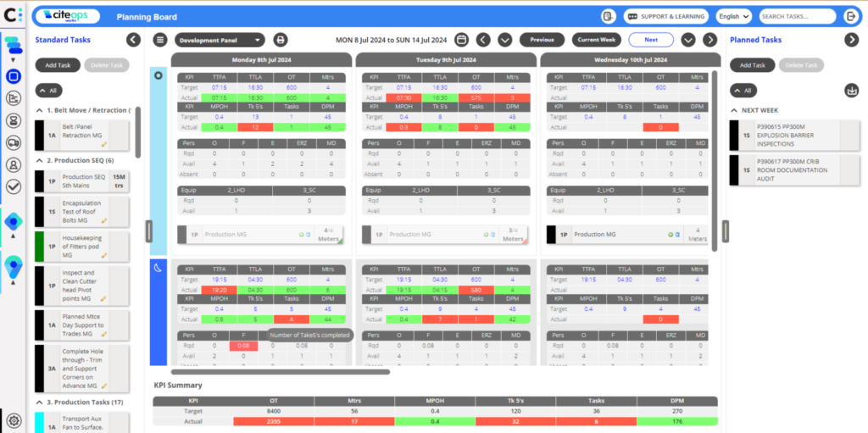Toggle the night shift moon indicator
This screenshot has width=868, height=433.
[x=159, y=268]
